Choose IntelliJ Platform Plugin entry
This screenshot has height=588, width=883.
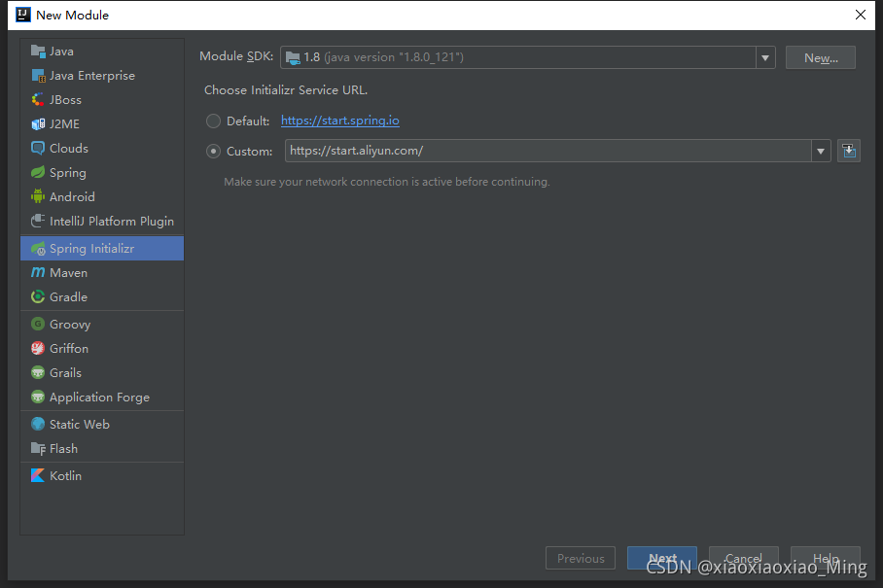click(x=102, y=221)
